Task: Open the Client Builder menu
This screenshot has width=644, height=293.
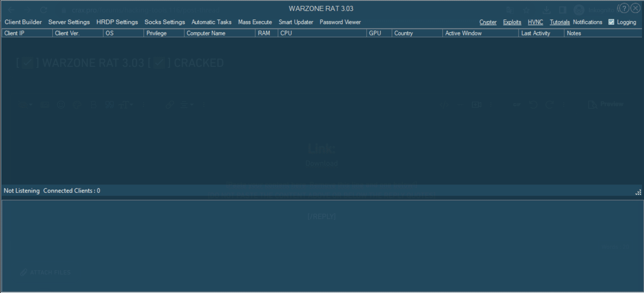Action: click(x=23, y=22)
